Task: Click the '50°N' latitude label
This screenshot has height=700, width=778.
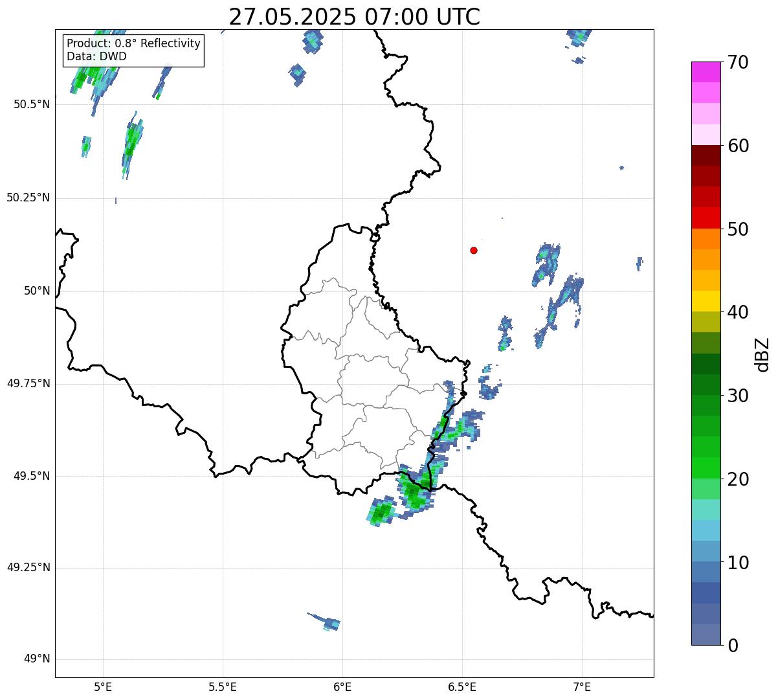Action: [37, 291]
